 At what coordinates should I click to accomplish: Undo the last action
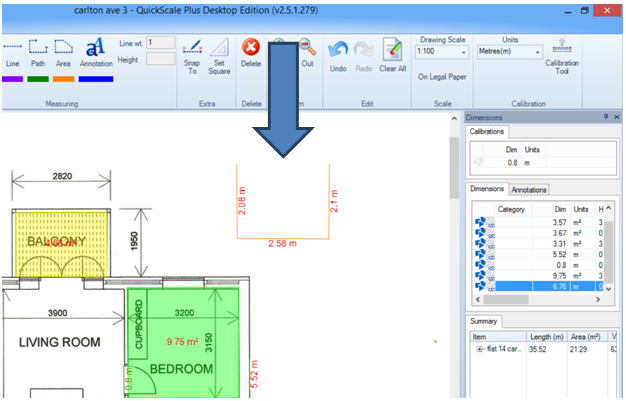[337, 54]
